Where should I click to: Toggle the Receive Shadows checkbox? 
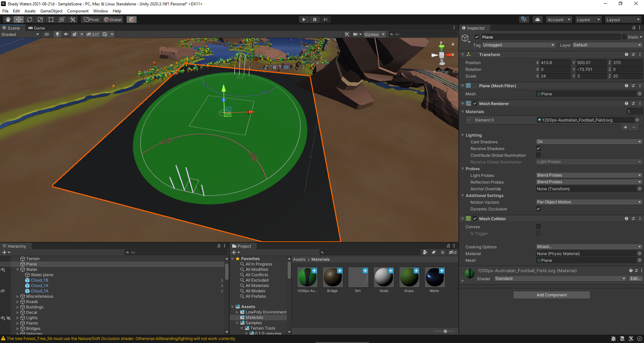click(538, 148)
